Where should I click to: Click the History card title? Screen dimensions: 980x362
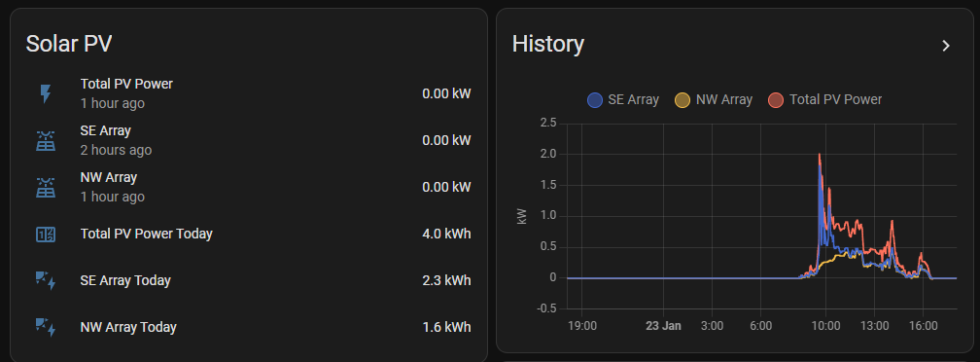548,45
